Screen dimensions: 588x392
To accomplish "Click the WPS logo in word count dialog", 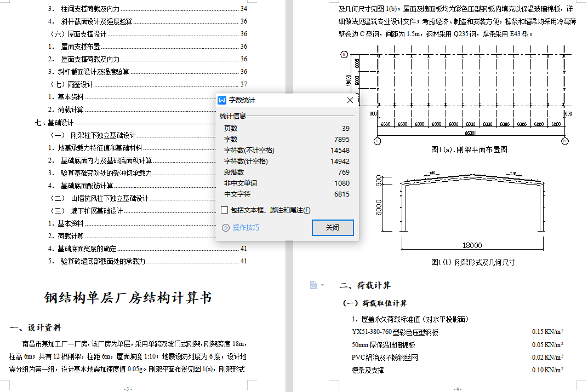I will point(222,100).
